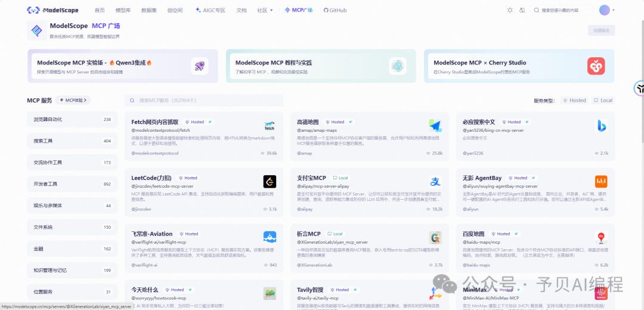Viewport: 644px width, 310px height.
Task: Click the LeetCode black logo icon
Action: [x=270, y=181]
